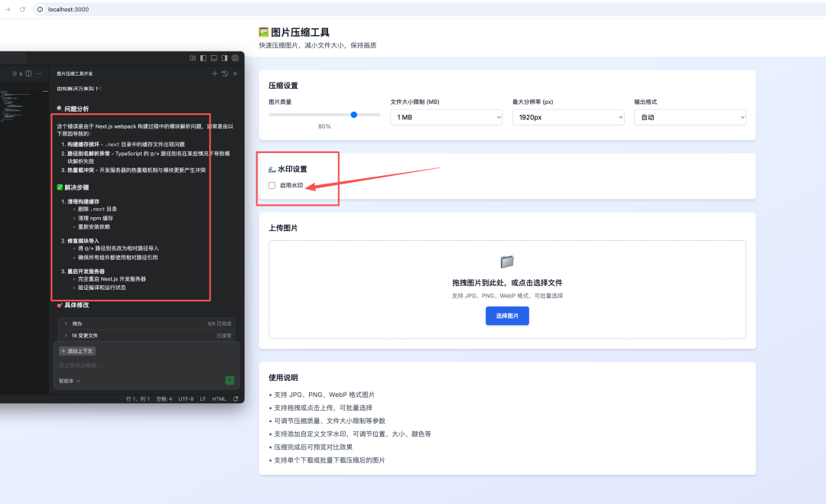Open notifications bell in editor status bar
826x504 pixels.
[236, 398]
